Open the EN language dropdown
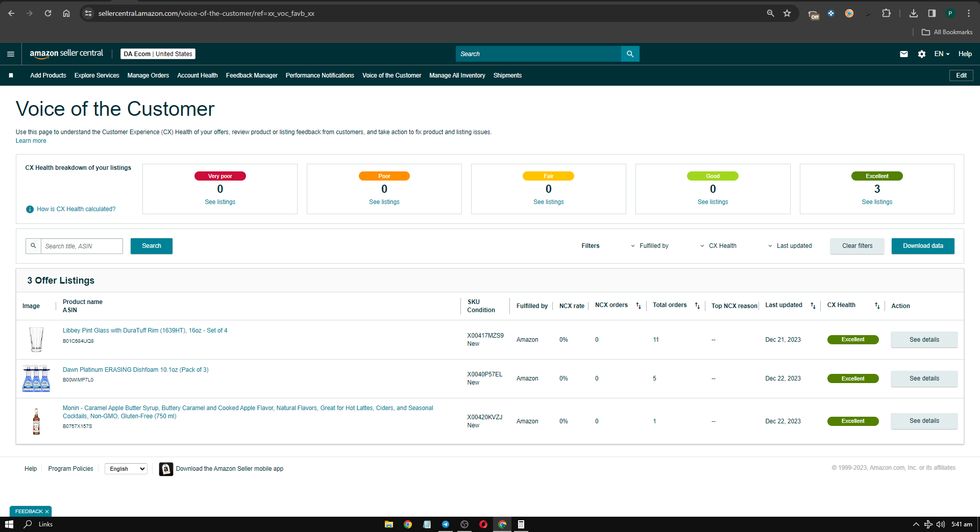The height and width of the screenshot is (532, 980). tap(942, 54)
